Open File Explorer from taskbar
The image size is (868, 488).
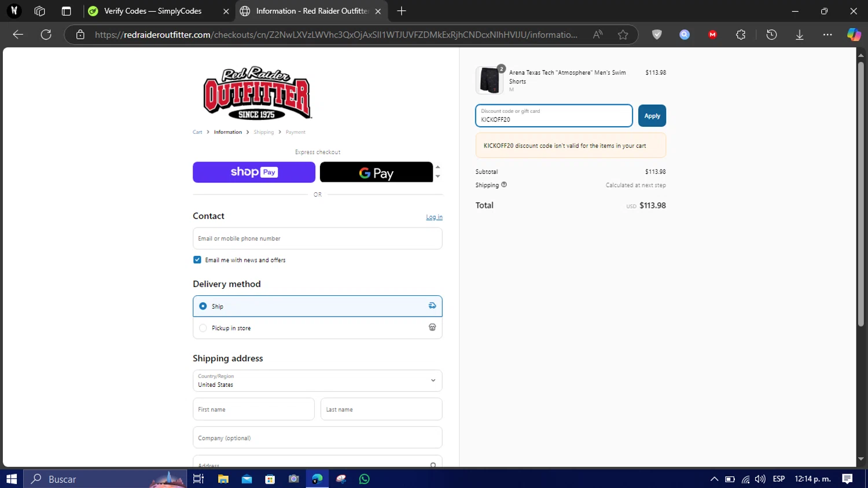(x=223, y=479)
